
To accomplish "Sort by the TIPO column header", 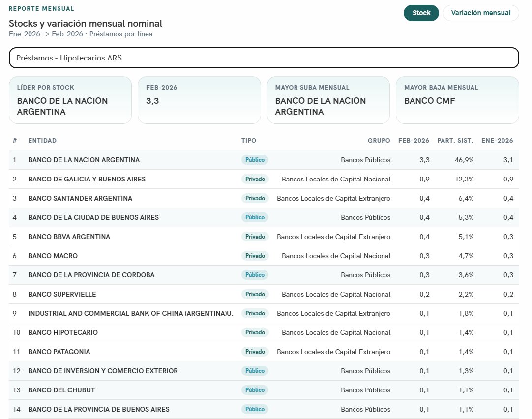I will (x=249, y=141).
